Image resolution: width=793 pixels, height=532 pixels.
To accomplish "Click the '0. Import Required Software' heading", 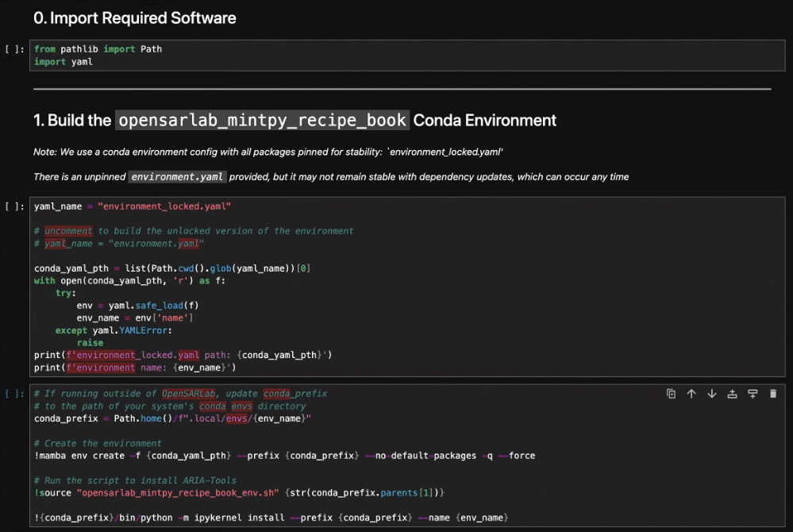I will tap(134, 17).
